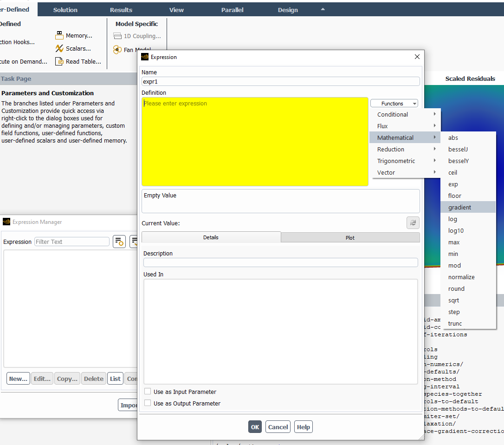Expand the Trigonometric submenu
The width and height of the screenshot is (504, 445).
click(x=405, y=161)
